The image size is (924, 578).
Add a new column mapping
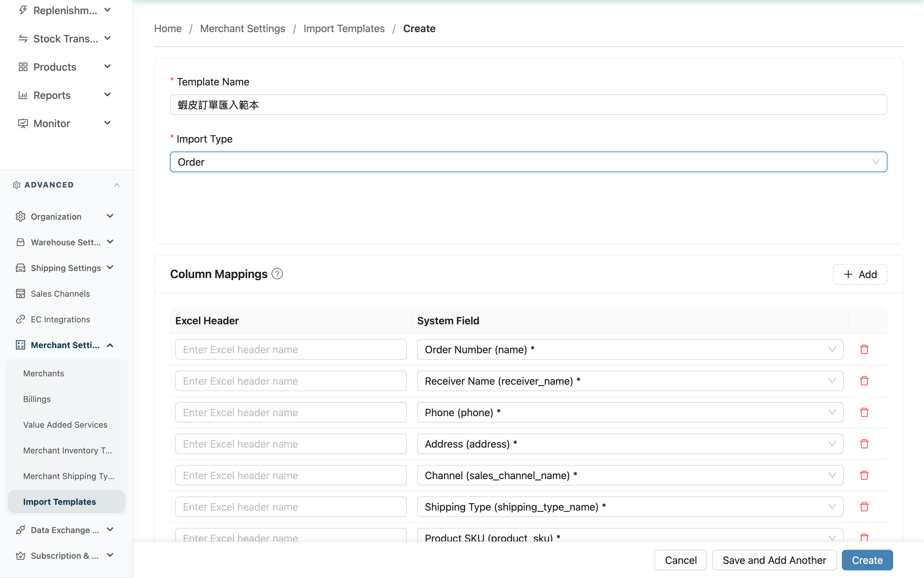tap(860, 274)
